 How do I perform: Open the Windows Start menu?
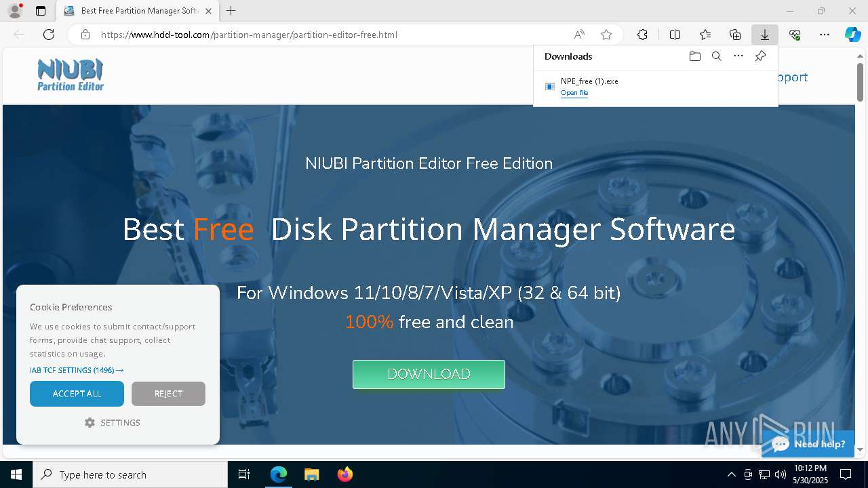click(x=16, y=474)
